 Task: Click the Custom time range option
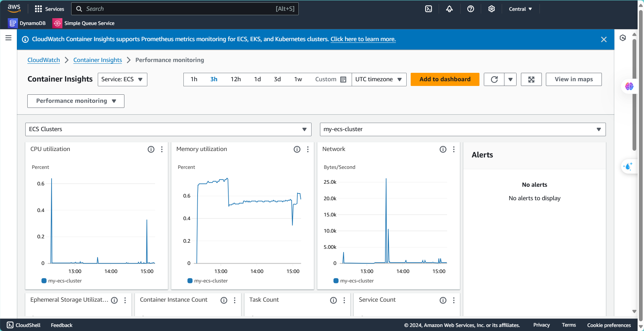(330, 79)
